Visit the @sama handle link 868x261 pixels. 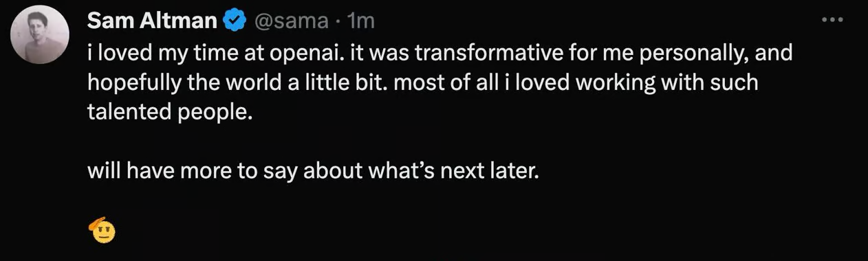(x=292, y=21)
